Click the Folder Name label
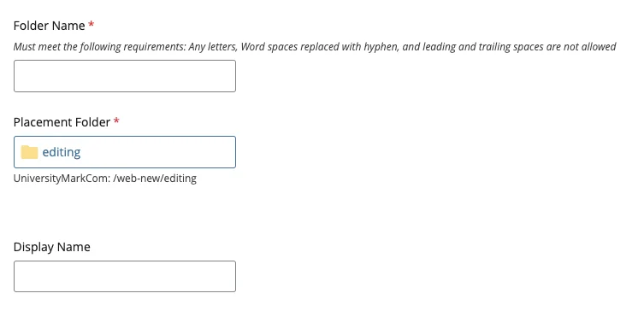 [50, 26]
